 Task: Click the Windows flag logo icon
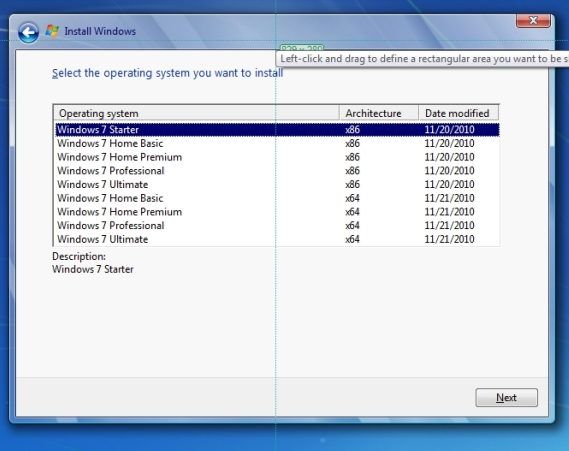[x=52, y=31]
